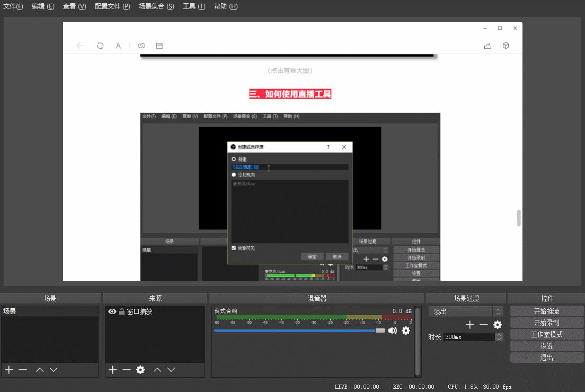The height and width of the screenshot is (392, 585).
Task: Toggle visibility eye of 窗口捕获 source
Action: coord(112,311)
